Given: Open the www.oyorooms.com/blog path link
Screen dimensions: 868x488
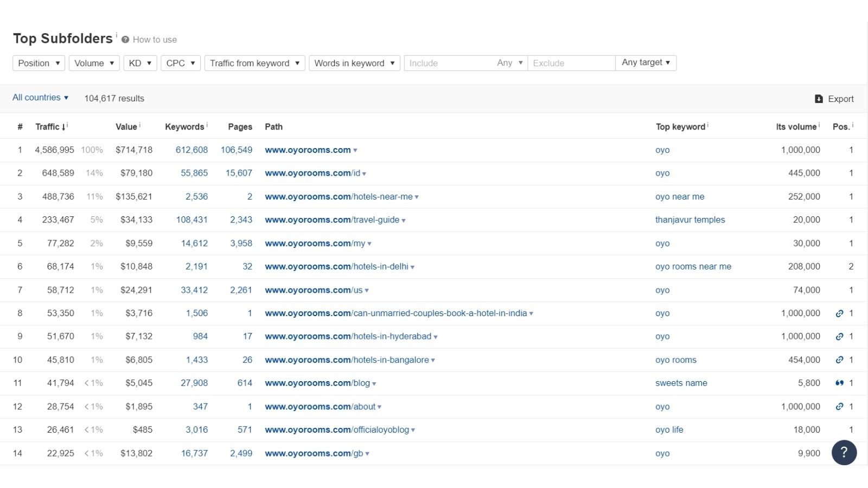Looking at the screenshot, I should pyautogui.click(x=317, y=383).
